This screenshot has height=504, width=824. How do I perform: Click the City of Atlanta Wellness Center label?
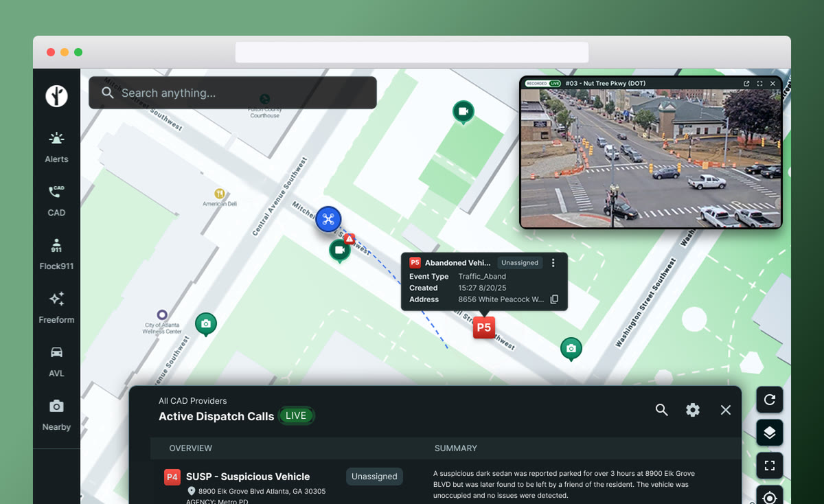[x=163, y=328]
